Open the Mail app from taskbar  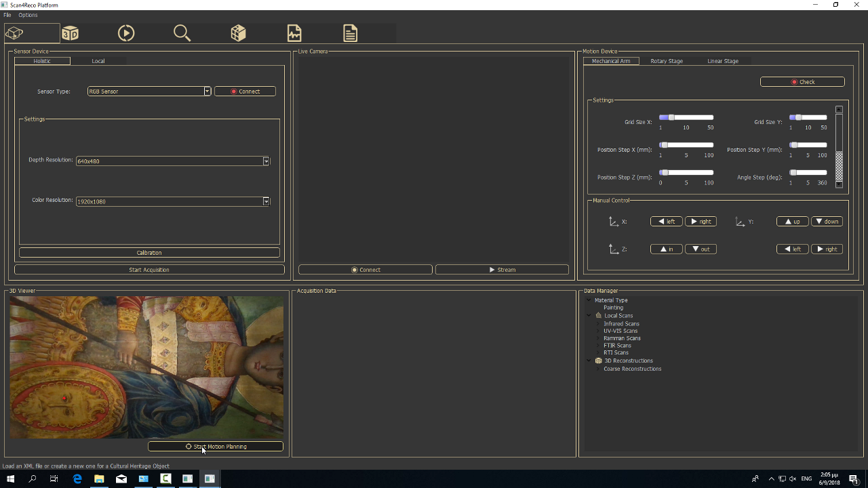(121, 479)
